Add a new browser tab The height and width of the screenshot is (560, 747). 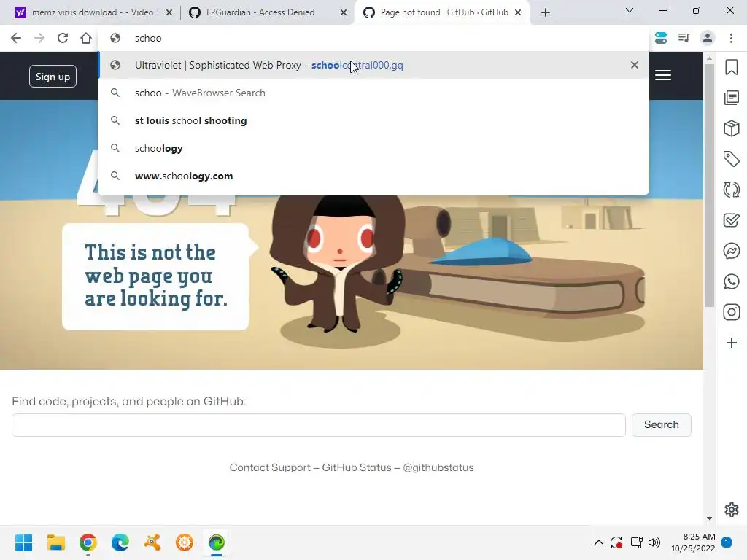pos(546,12)
